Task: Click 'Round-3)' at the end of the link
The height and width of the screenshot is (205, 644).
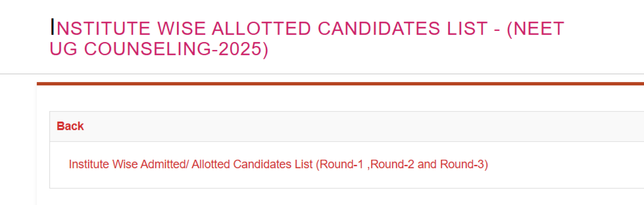Action: [x=464, y=164]
